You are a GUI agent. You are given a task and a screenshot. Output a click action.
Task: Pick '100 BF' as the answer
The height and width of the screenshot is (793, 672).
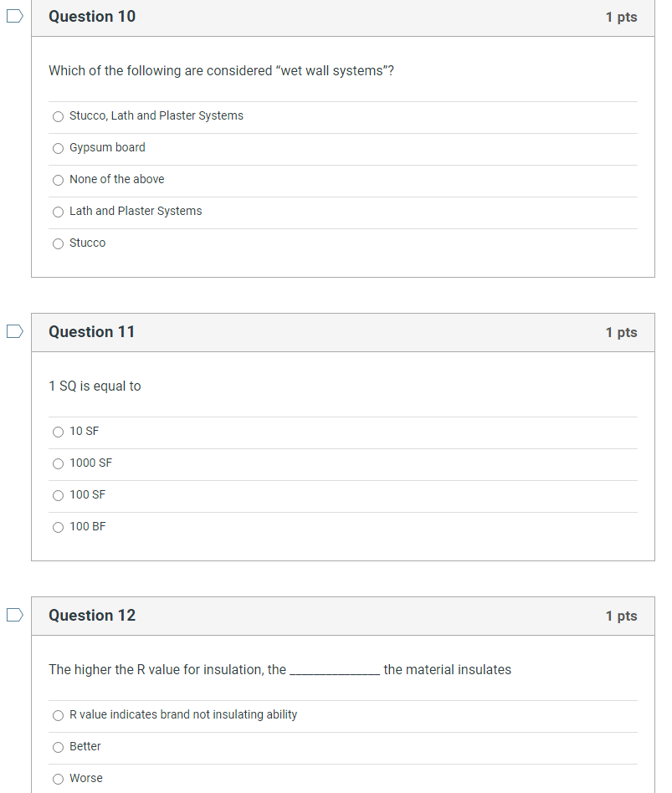58,527
